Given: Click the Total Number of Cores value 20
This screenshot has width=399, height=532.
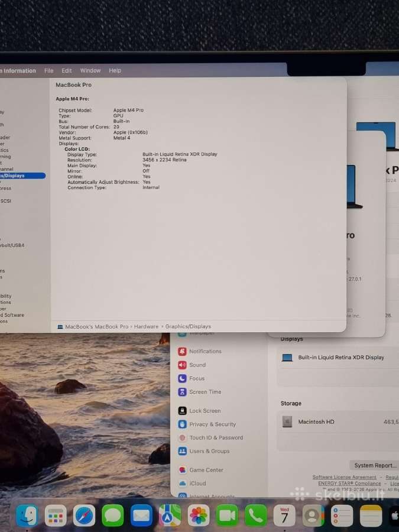Looking at the screenshot, I should click(116, 127).
